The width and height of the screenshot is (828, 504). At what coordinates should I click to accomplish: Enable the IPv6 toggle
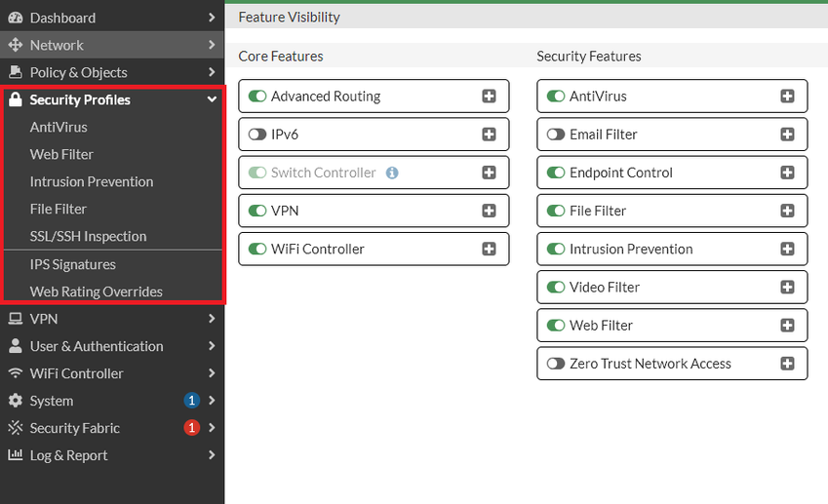[257, 135]
